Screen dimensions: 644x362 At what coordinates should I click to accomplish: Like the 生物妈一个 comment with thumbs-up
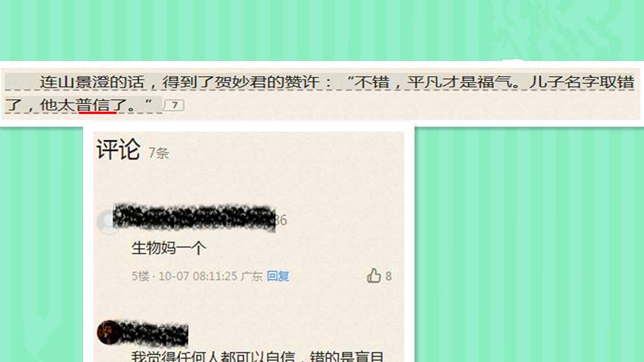(374, 276)
